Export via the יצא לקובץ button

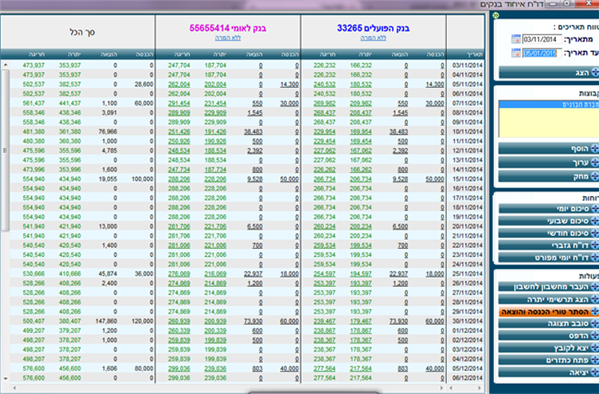[549, 348]
